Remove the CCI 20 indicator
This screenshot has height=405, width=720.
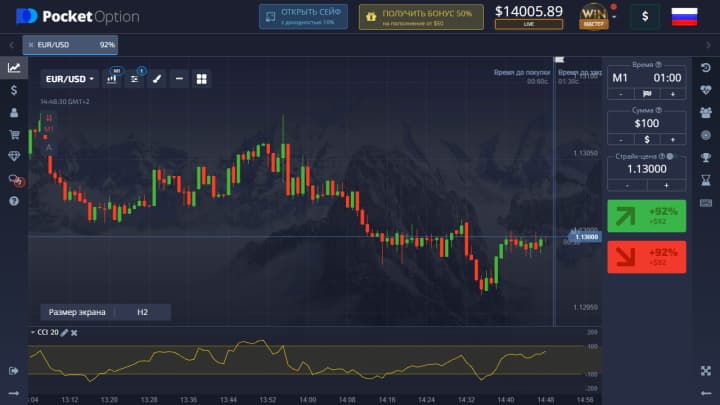pyautogui.click(x=74, y=332)
